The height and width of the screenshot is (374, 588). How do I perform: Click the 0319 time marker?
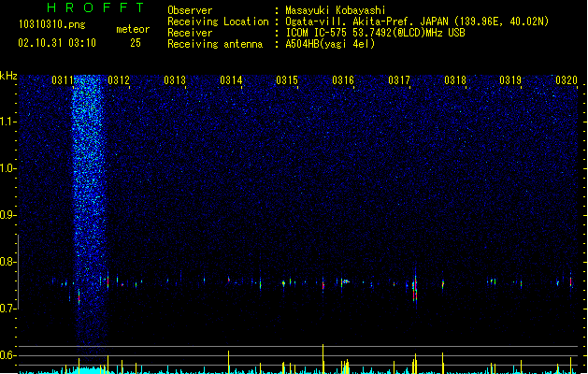(510, 80)
